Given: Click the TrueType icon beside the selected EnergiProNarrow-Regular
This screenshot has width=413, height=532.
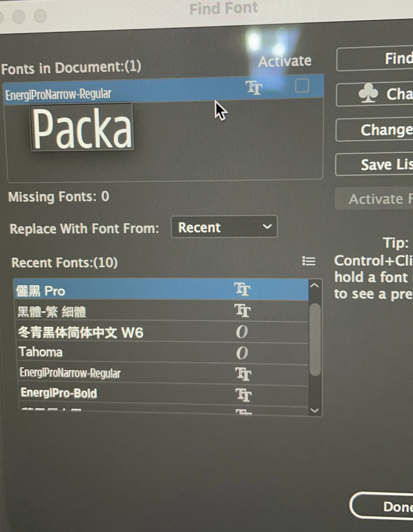Looking at the screenshot, I should click(x=254, y=88).
